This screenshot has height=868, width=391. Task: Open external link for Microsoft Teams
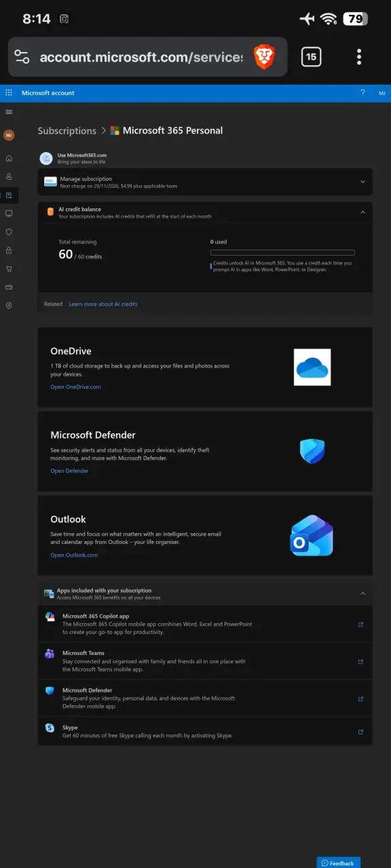click(360, 662)
